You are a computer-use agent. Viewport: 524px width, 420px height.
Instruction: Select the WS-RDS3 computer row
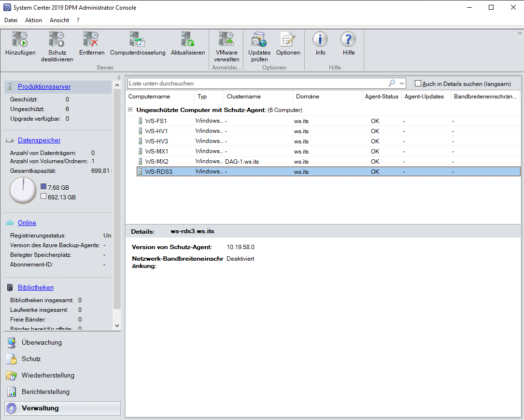pyautogui.click(x=328, y=171)
